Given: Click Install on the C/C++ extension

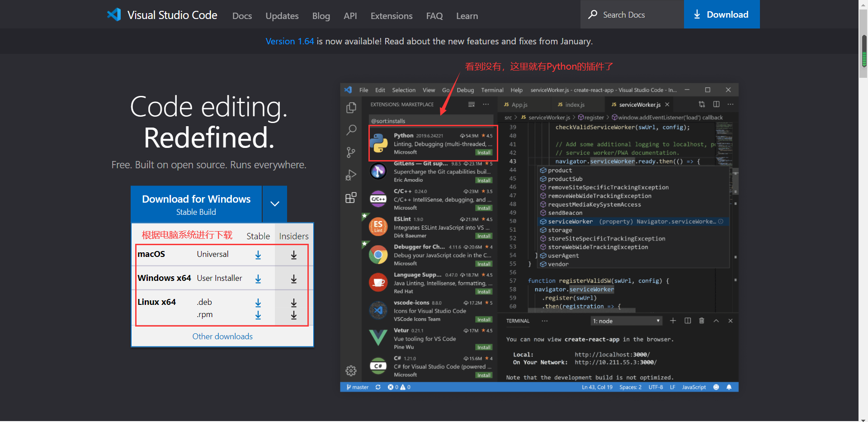Looking at the screenshot, I should pos(484,208).
